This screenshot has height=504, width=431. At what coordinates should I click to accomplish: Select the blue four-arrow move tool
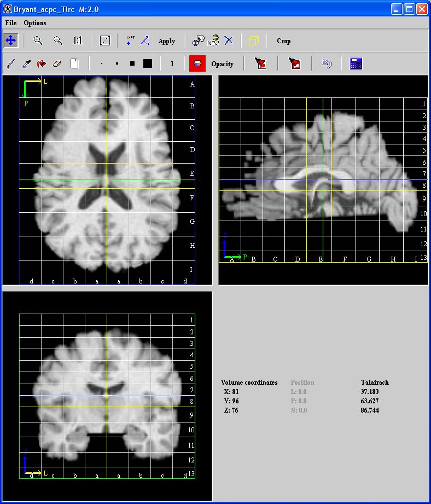pos(10,40)
